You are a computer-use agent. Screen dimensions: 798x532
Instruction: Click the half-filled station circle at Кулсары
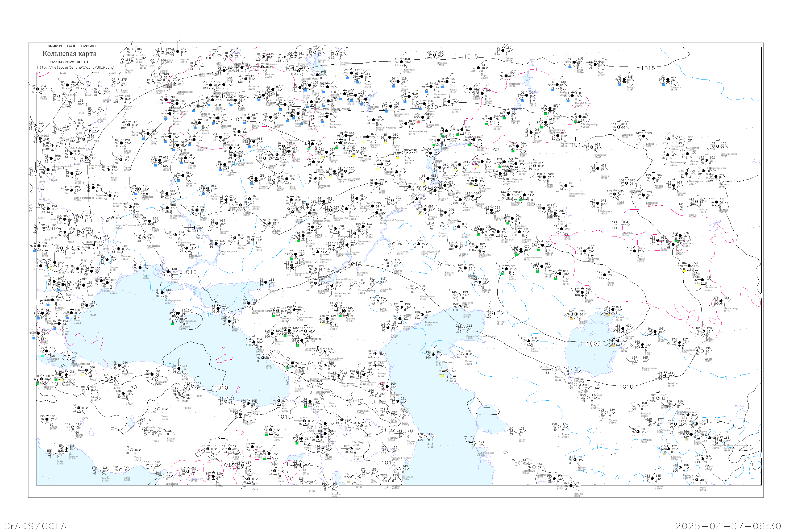click(494, 314)
